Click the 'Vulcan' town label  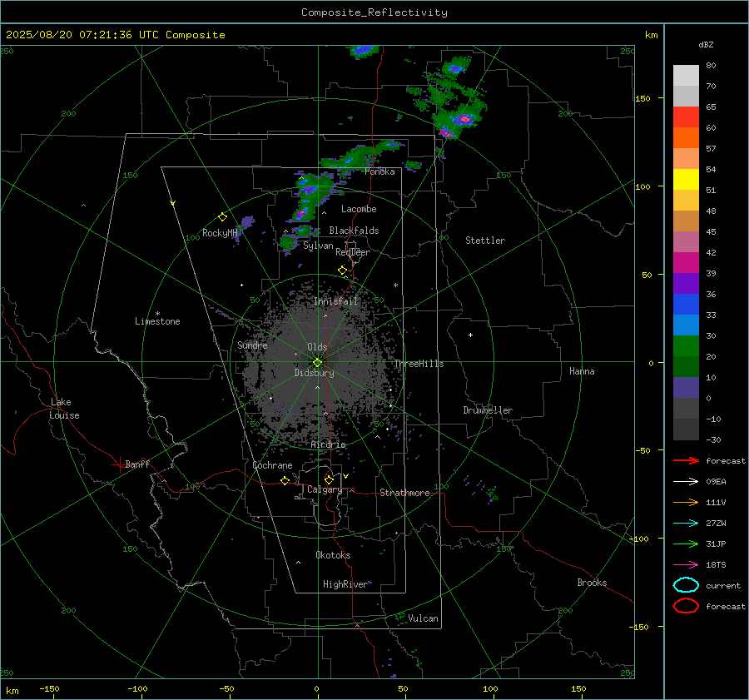click(x=424, y=618)
